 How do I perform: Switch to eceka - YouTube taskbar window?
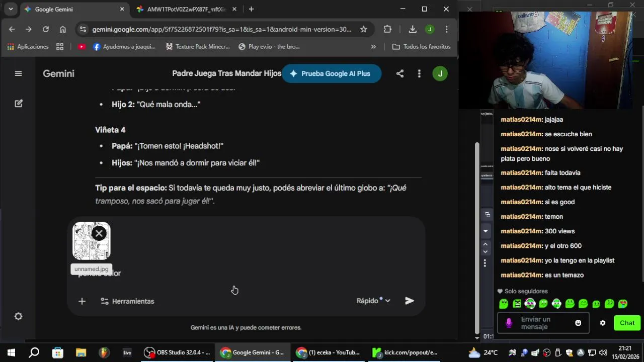tap(329, 352)
